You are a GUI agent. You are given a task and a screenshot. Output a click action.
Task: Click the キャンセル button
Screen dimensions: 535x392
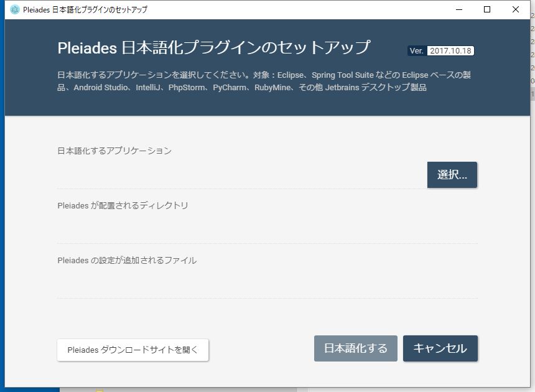pos(440,348)
